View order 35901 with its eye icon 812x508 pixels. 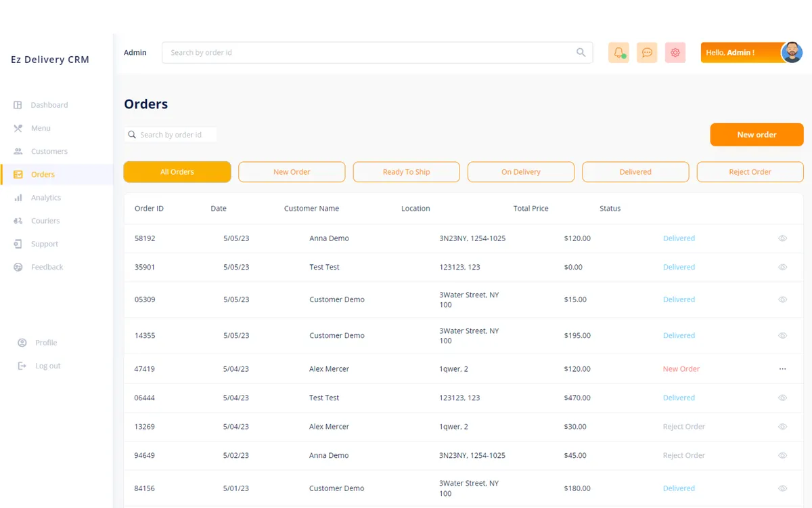pos(782,267)
